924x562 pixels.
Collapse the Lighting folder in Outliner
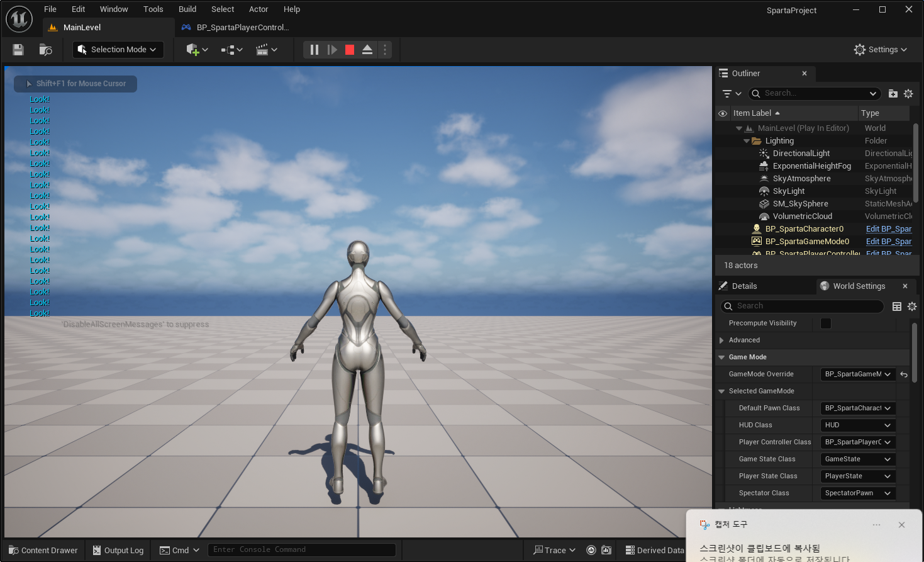click(747, 141)
